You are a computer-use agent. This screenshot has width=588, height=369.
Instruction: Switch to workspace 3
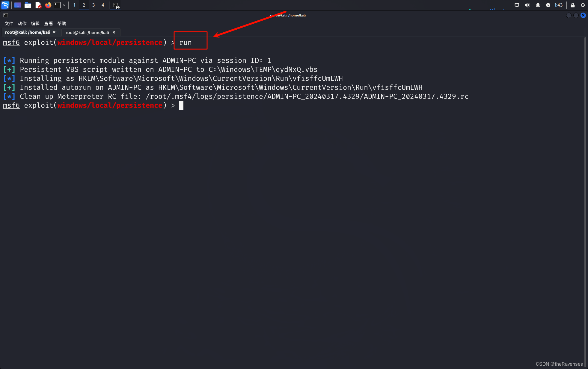(94, 5)
